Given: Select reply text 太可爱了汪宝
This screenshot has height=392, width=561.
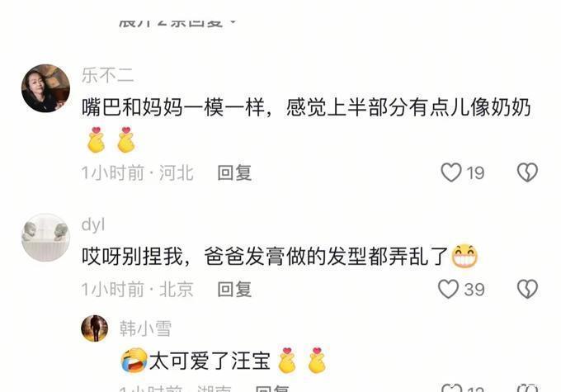Looking at the screenshot, I should pos(210,361).
